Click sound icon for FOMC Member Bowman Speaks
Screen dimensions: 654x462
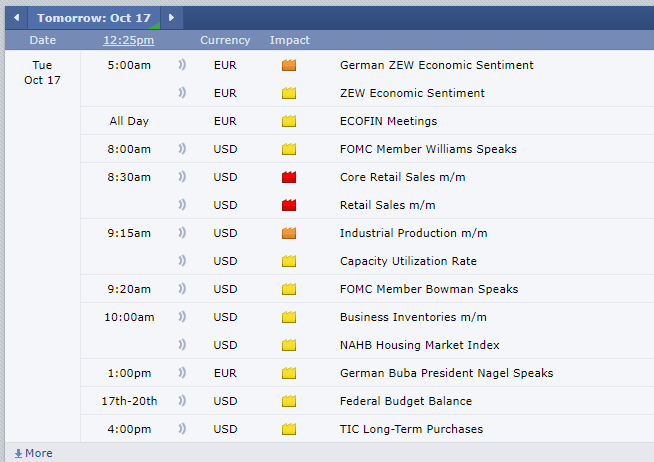[183, 289]
